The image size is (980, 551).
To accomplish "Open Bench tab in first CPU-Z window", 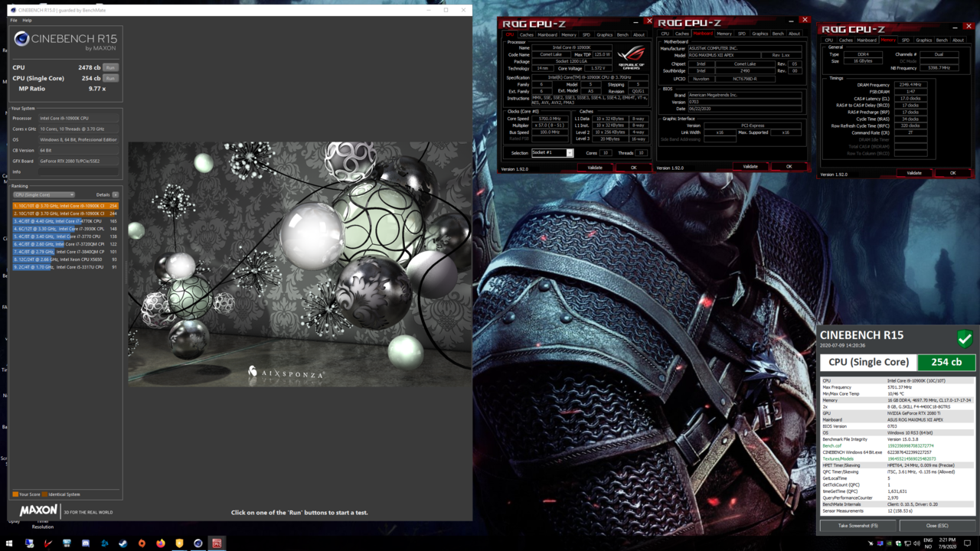I will [x=622, y=34].
